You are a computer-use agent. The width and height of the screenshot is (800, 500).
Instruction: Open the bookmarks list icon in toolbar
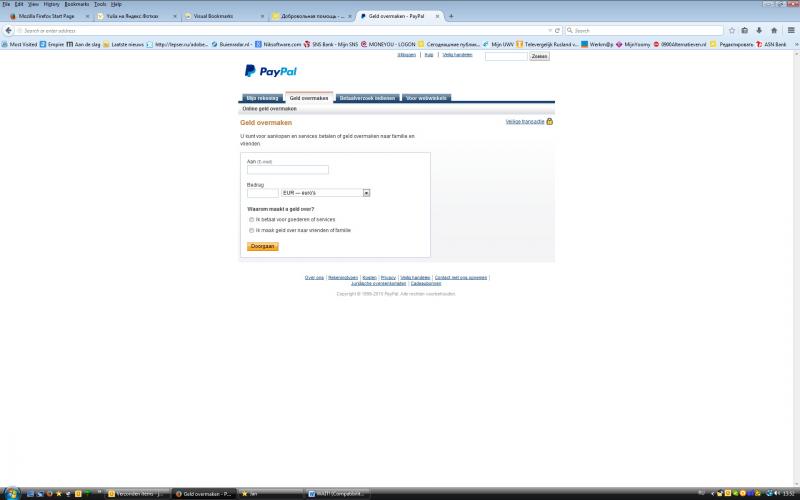(745, 31)
